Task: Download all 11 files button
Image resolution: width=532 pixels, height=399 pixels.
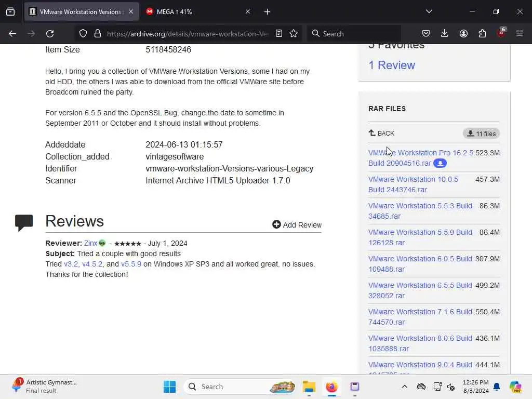Action: pyautogui.click(x=481, y=134)
